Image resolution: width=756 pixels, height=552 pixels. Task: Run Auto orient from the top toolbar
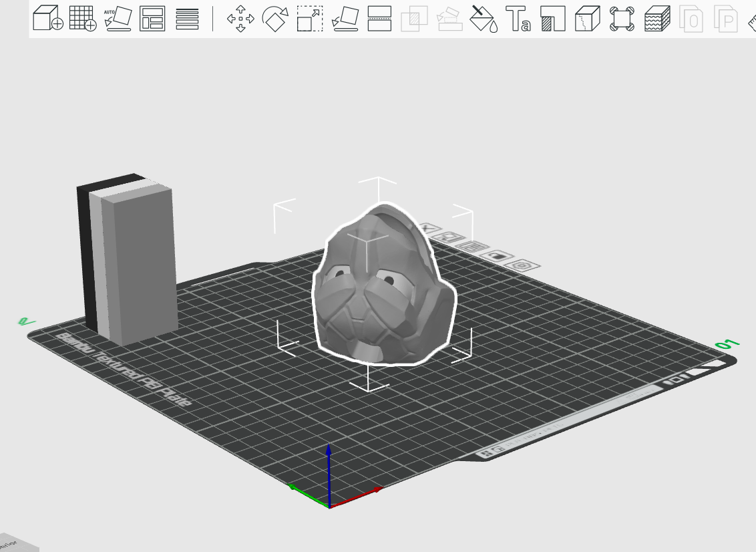tap(118, 18)
